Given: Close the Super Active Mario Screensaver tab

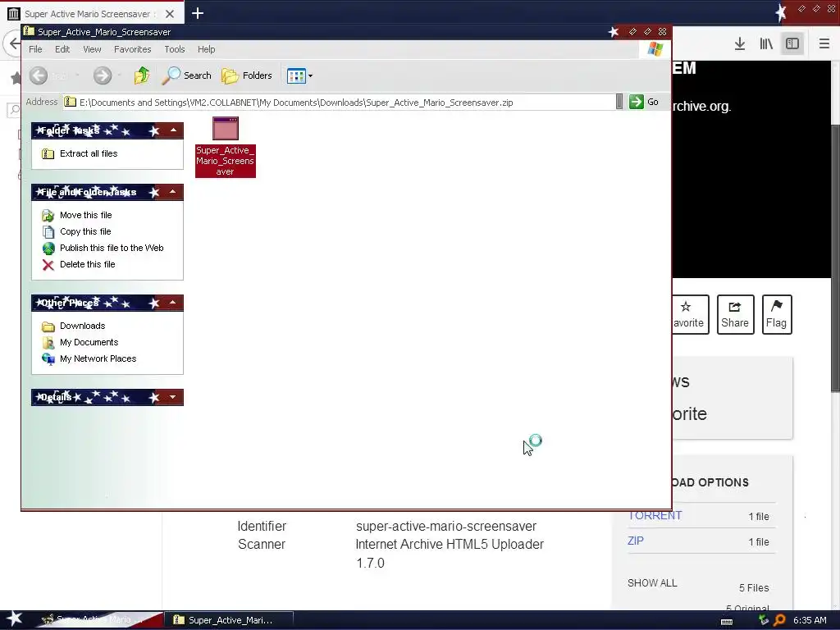Looking at the screenshot, I should pyautogui.click(x=169, y=14).
